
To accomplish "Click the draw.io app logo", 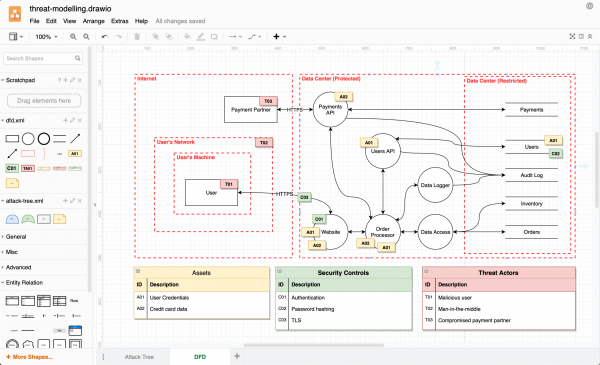I will (15, 15).
